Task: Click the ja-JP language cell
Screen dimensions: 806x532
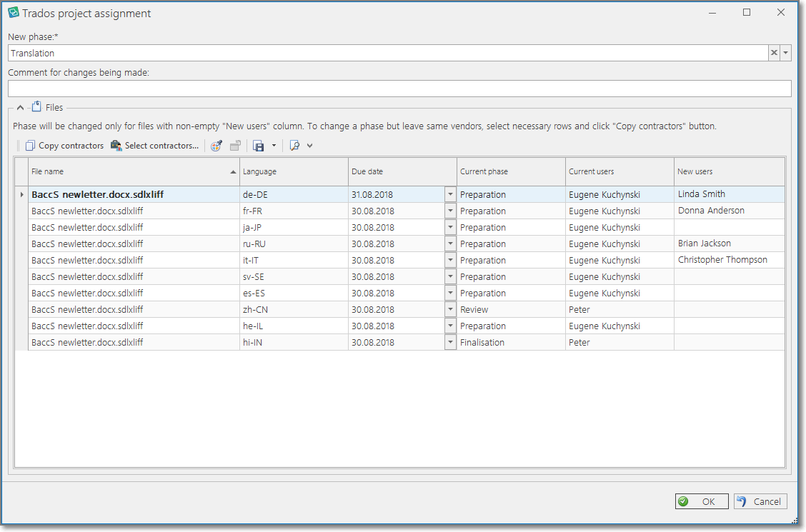Action: pos(294,228)
